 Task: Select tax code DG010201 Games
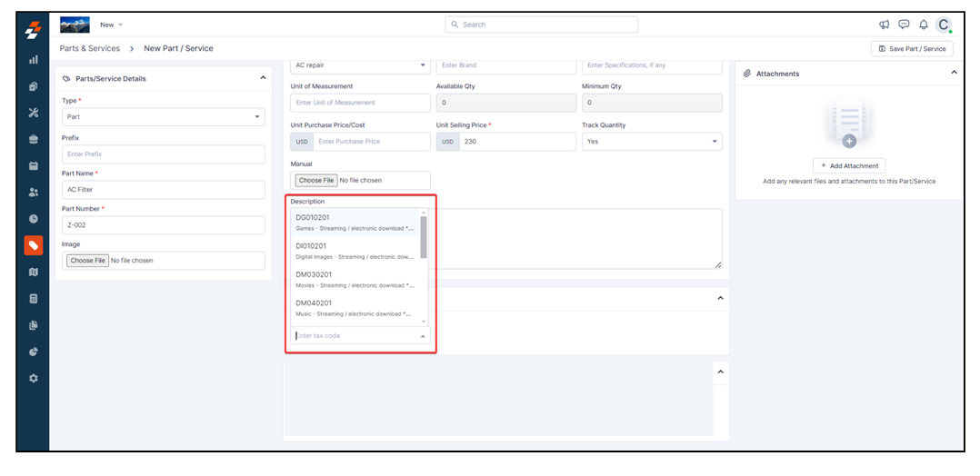tap(355, 223)
